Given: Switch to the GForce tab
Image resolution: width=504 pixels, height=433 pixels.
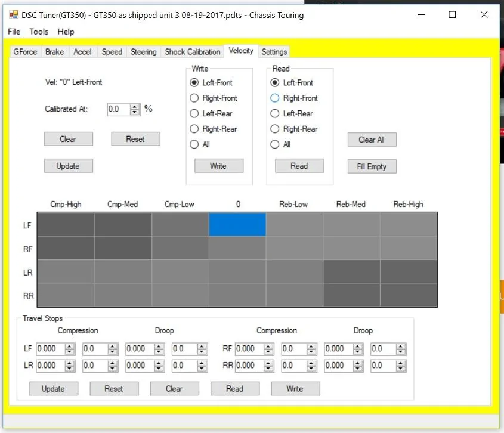Looking at the screenshot, I should (25, 52).
